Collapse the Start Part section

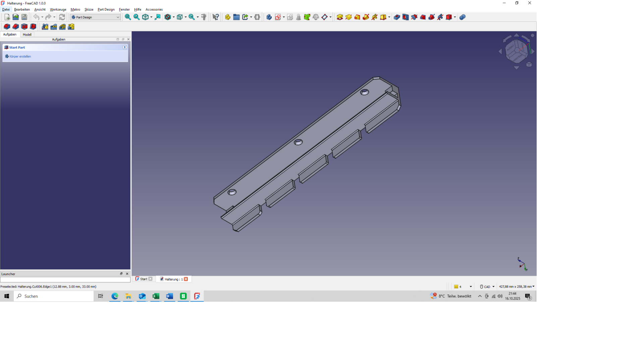click(x=125, y=48)
